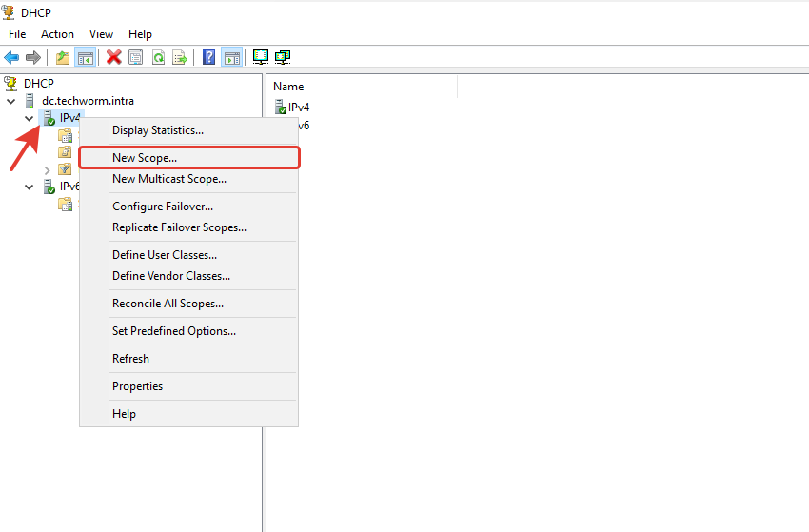
Task: Select the IPv4 item in right pane list
Action: click(298, 108)
